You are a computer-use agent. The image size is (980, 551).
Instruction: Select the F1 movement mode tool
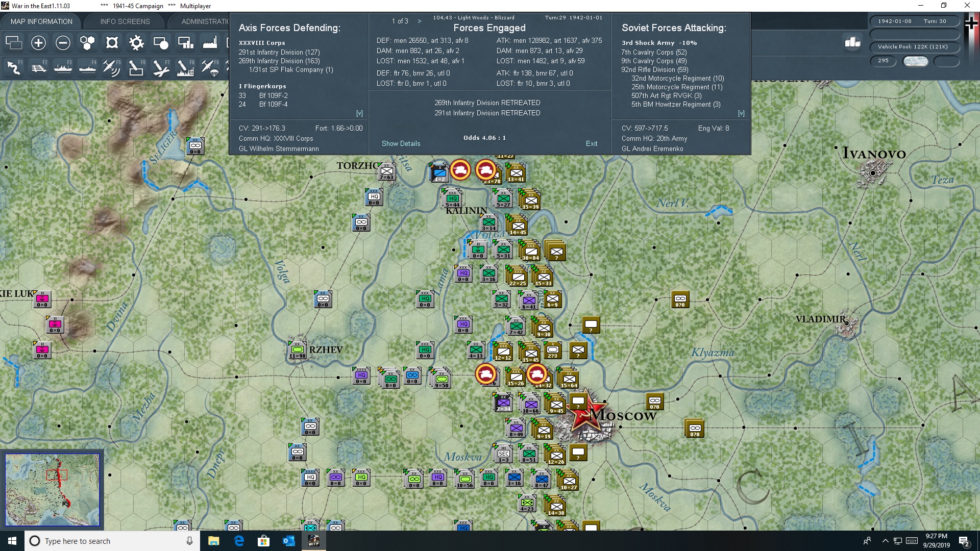(x=14, y=67)
